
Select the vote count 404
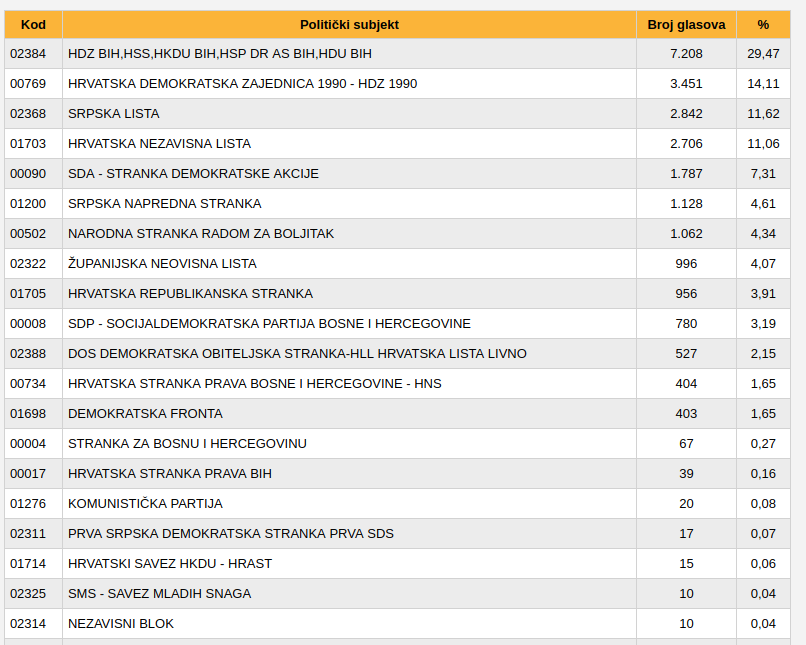pos(686,383)
